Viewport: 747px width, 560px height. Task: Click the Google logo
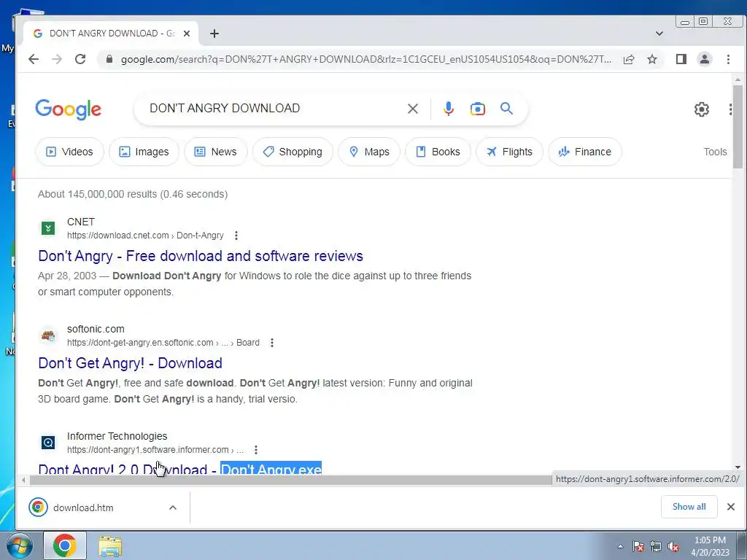tap(68, 109)
